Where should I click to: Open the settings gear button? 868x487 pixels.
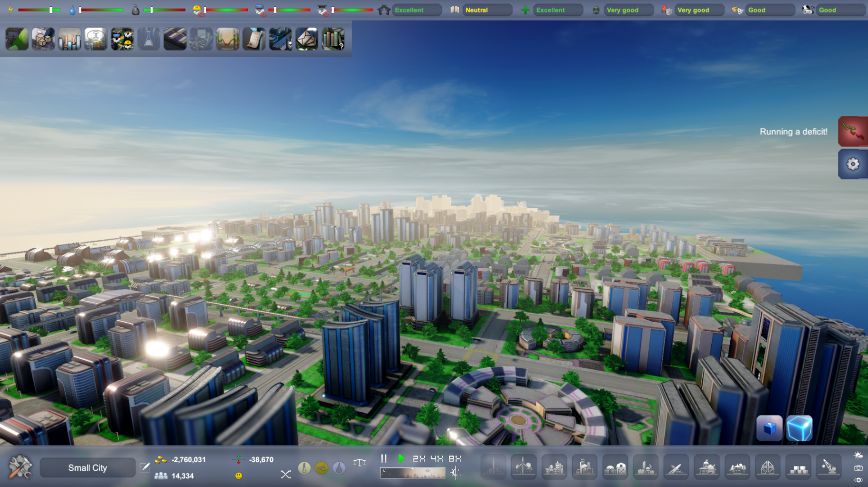[x=853, y=164]
